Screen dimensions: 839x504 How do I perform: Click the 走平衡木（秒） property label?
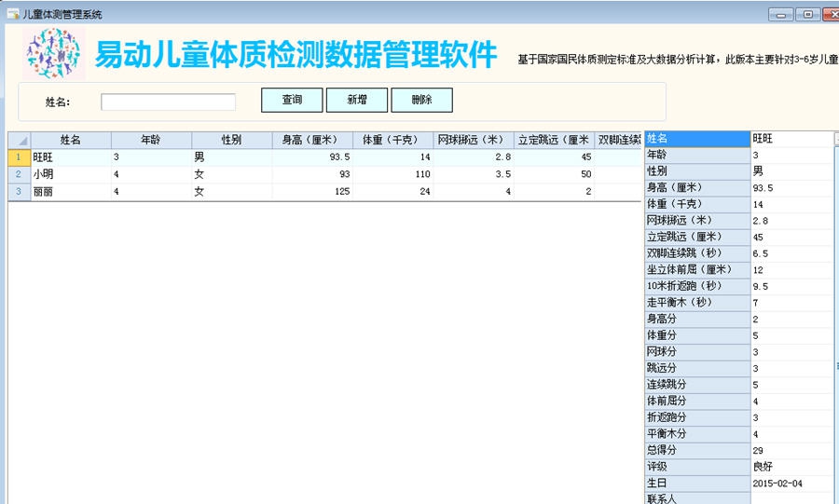(697, 303)
